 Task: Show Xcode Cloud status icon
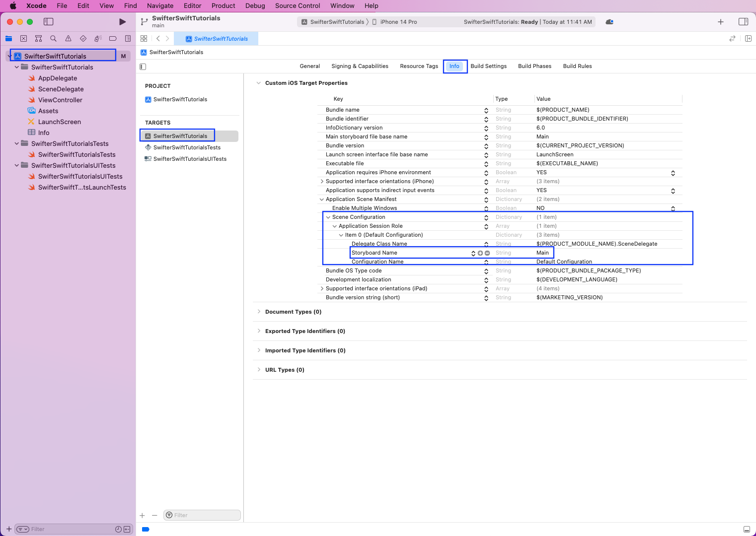click(609, 22)
